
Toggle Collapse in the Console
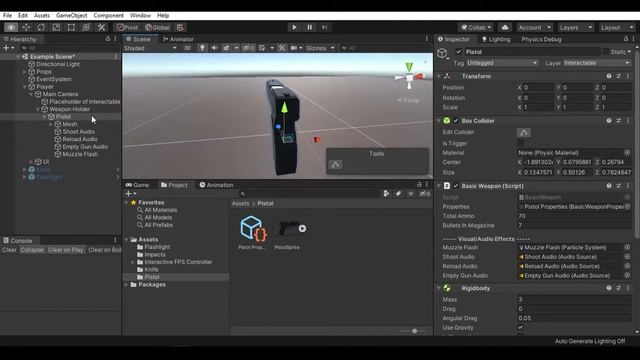click(32, 250)
